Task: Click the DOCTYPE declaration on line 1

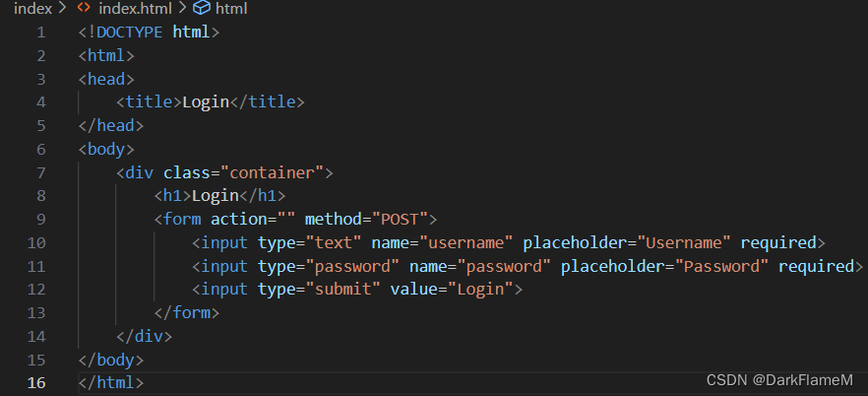Action: click(x=149, y=33)
